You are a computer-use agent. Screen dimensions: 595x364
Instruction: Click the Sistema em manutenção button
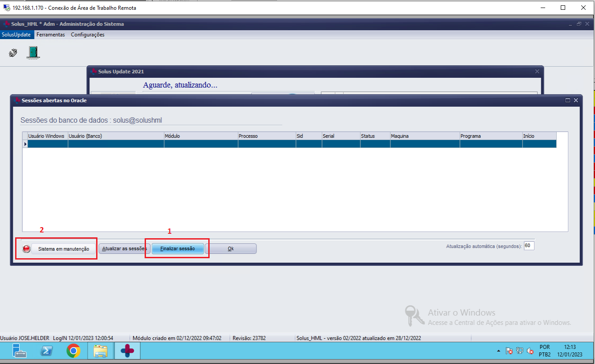point(64,249)
